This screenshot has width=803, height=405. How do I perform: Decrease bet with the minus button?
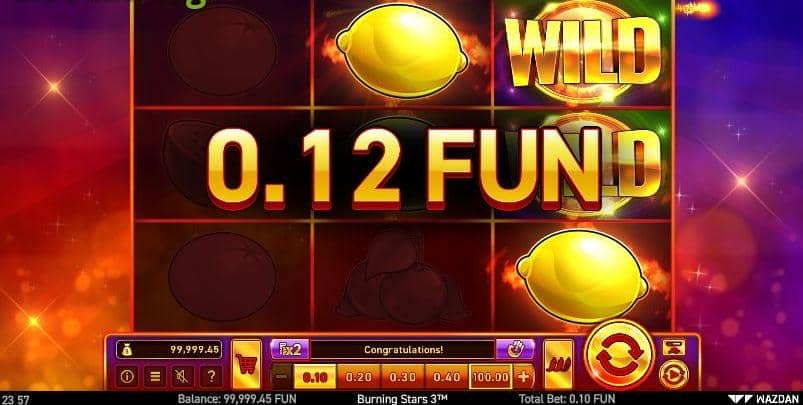(x=281, y=377)
